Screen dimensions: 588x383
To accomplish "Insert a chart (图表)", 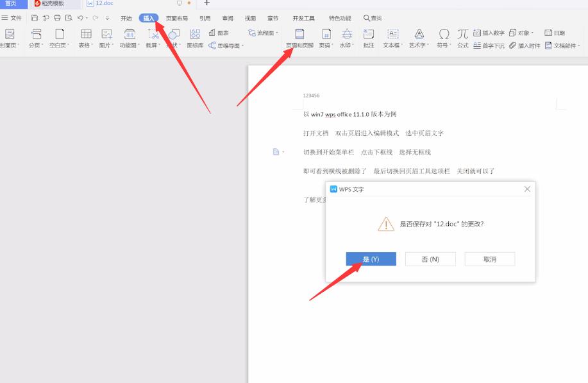I will (x=219, y=33).
